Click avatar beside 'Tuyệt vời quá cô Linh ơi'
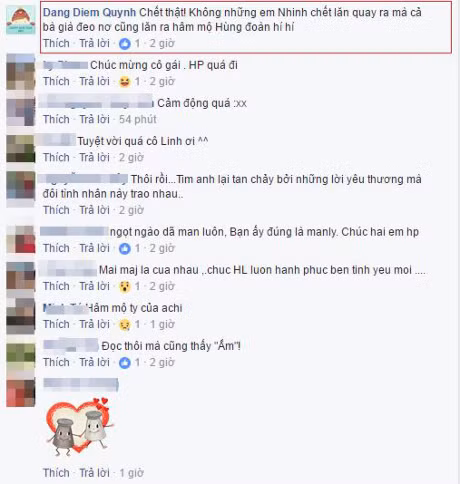 click(21, 149)
